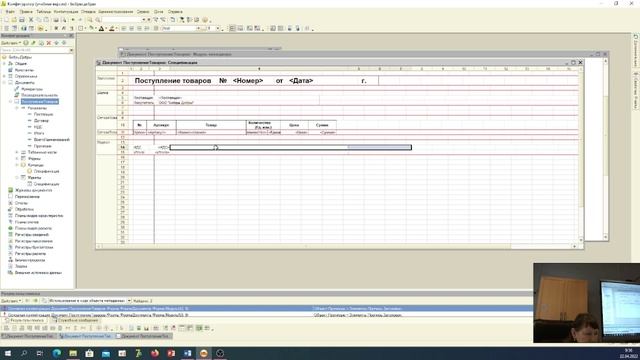
Task: Open the Файл menu
Action: 10,12
